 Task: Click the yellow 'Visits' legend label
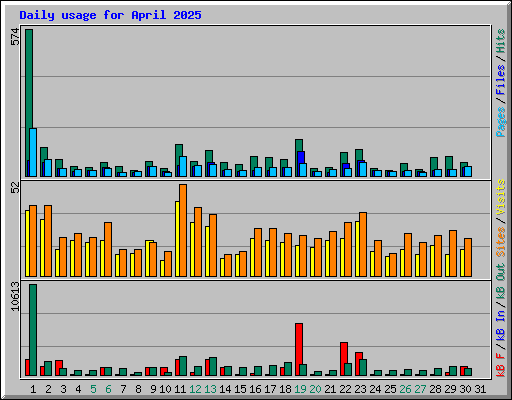point(500,198)
